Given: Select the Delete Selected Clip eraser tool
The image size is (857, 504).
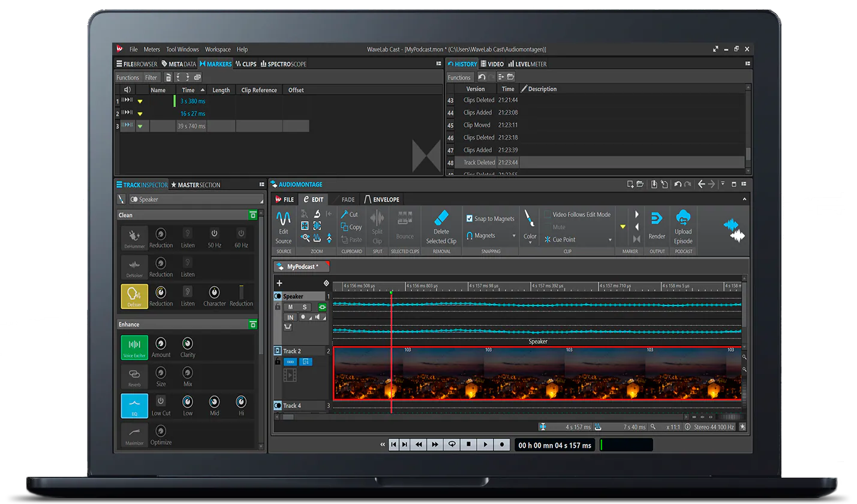Looking at the screenshot, I should 441,228.
